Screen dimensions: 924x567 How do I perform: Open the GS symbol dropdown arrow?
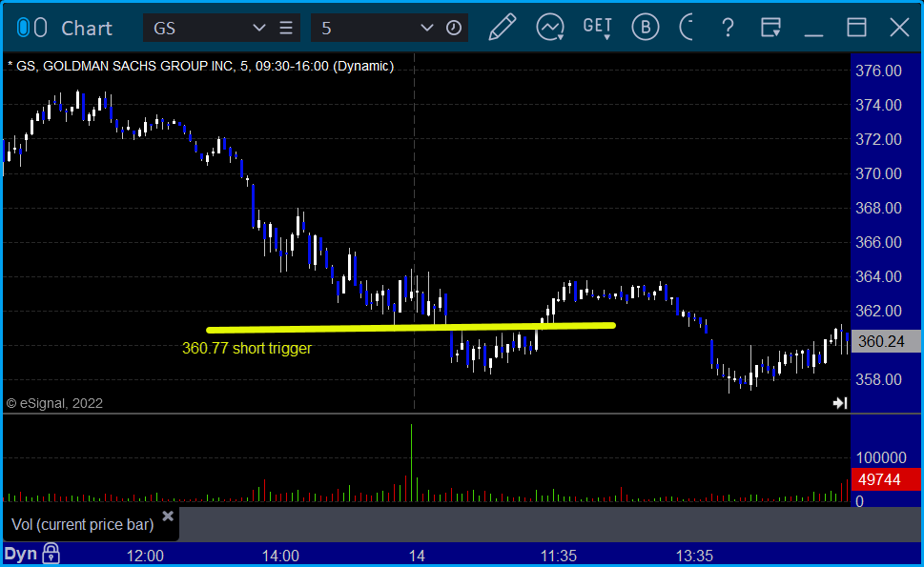click(x=258, y=28)
